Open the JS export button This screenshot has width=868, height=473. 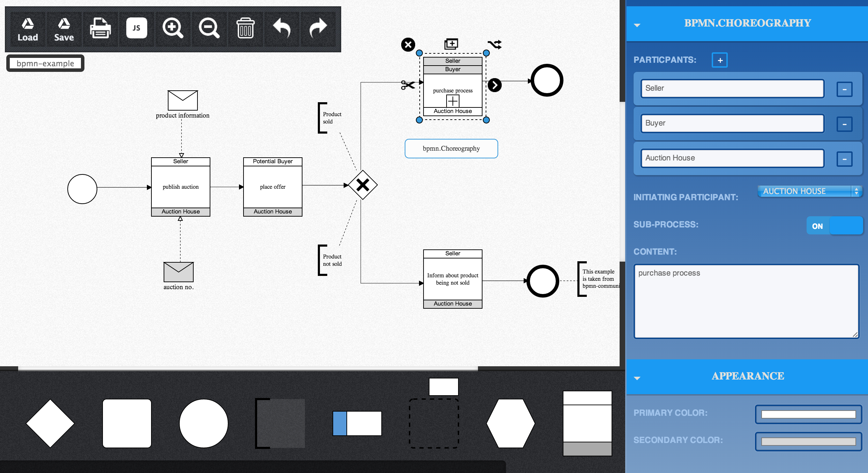pyautogui.click(x=136, y=28)
